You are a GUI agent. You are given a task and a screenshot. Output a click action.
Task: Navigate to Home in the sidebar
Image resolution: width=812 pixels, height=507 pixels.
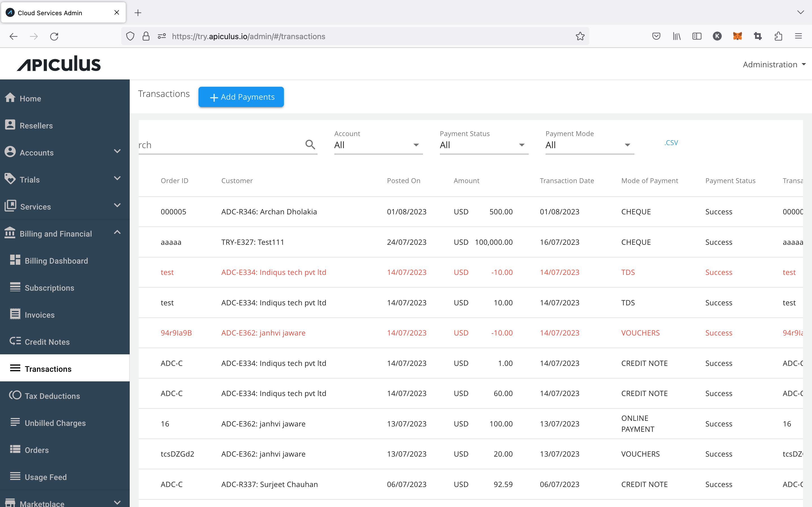[x=30, y=98]
